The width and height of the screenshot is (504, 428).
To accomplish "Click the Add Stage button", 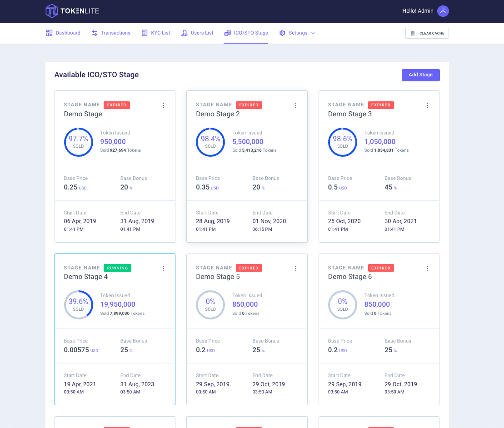I will (x=420, y=75).
